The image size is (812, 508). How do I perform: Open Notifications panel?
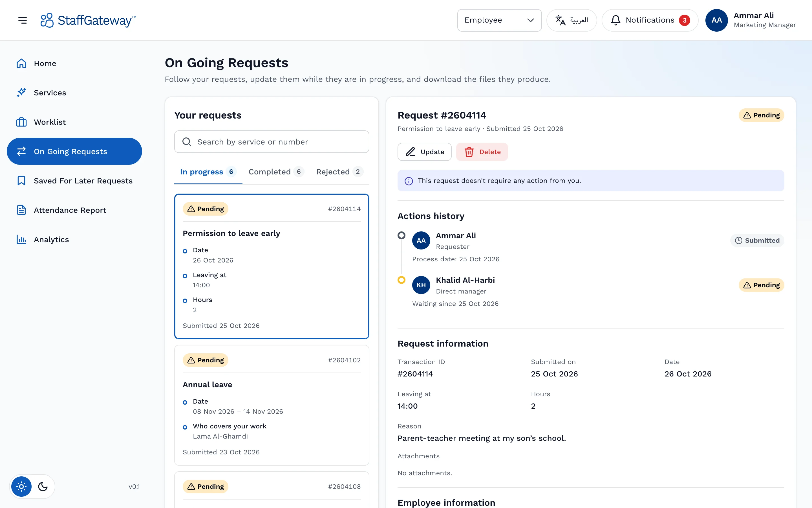(650, 20)
